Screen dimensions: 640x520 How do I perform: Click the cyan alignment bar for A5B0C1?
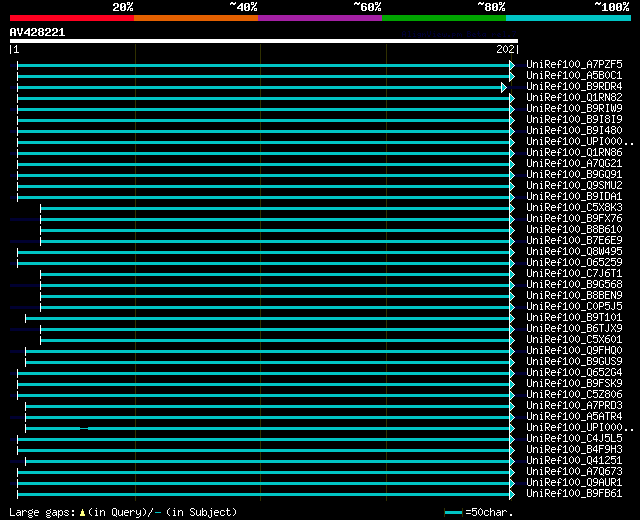[x=264, y=76]
